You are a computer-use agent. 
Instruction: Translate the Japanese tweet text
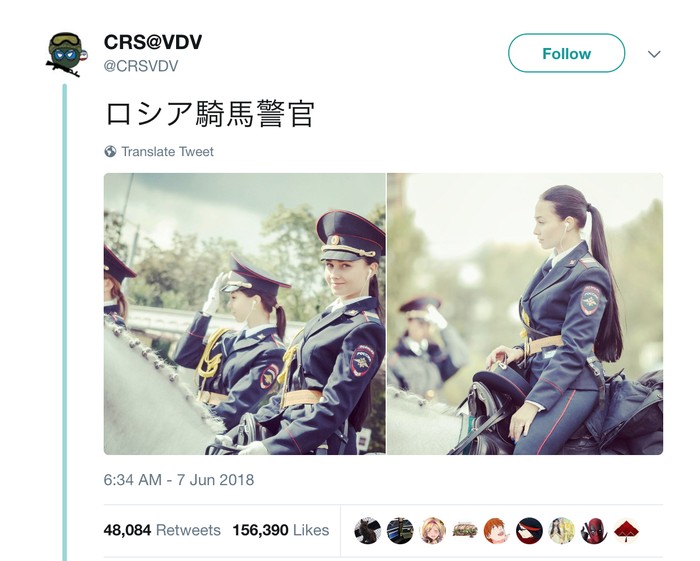[x=167, y=152]
